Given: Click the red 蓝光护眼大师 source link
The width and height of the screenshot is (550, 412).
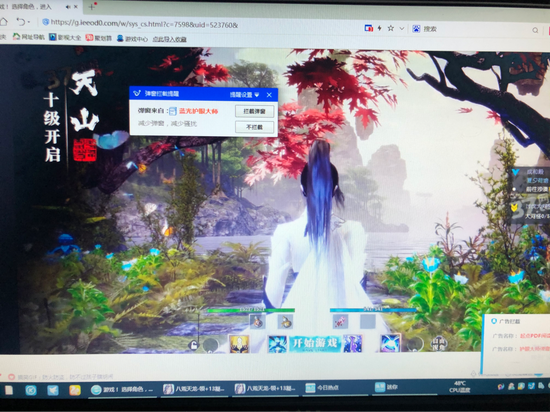Looking at the screenshot, I should [x=198, y=111].
